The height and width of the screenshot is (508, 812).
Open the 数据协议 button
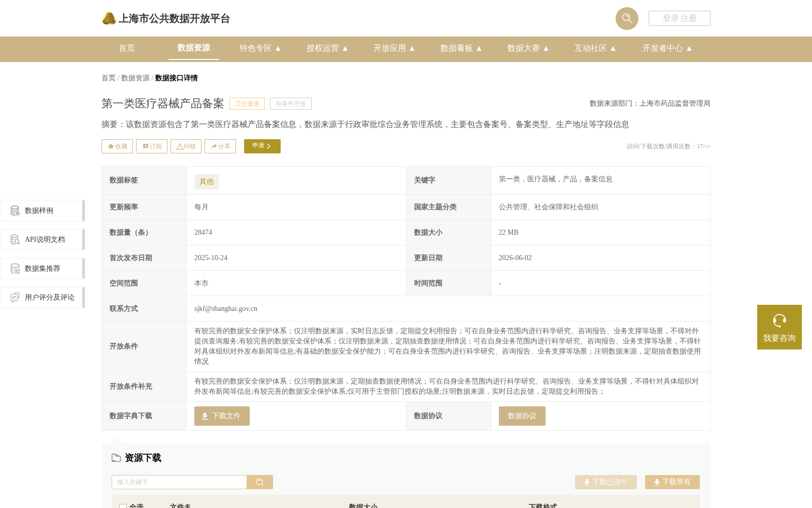[x=522, y=416]
